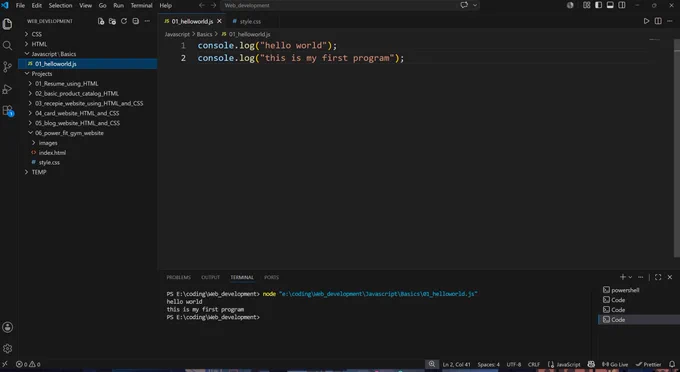Toggle the primary side bar visibility
Viewport: 680px width, 372px height.
tap(598, 5)
